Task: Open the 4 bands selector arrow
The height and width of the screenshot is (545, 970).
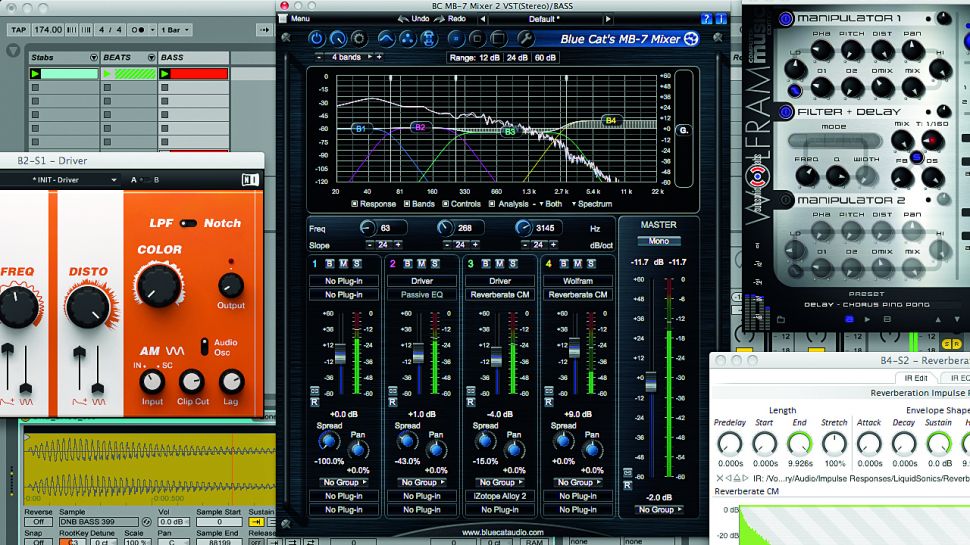Action: click(371, 57)
